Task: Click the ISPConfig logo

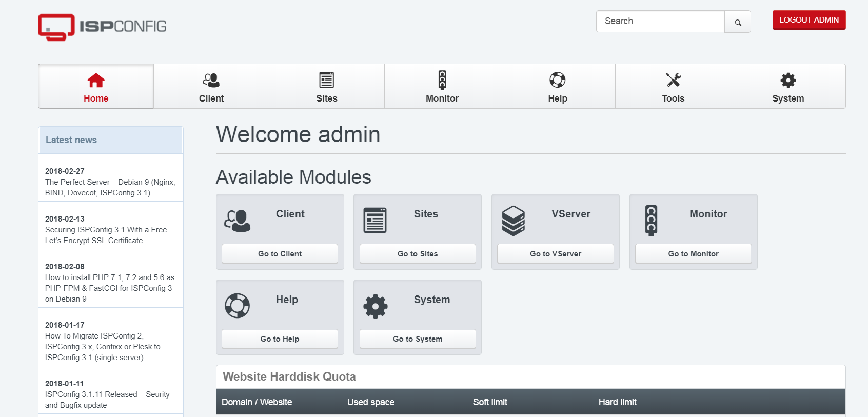Action: tap(102, 27)
